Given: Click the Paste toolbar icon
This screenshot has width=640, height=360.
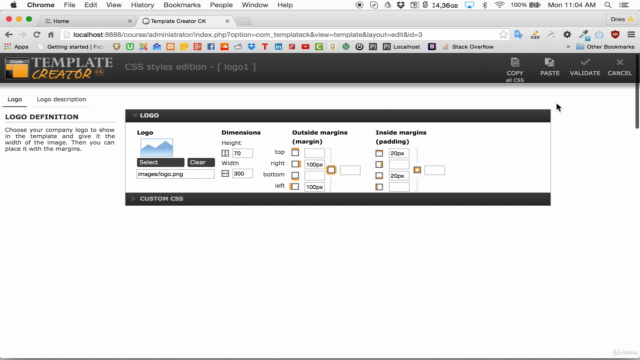Looking at the screenshot, I should 549,62.
